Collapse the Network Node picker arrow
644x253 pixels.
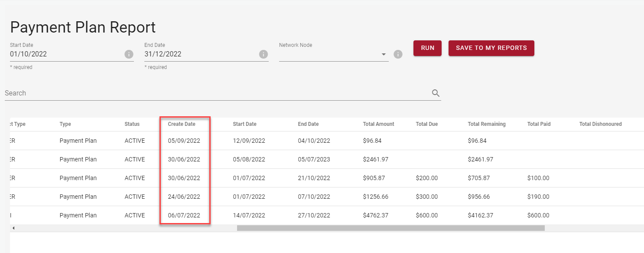(x=383, y=54)
